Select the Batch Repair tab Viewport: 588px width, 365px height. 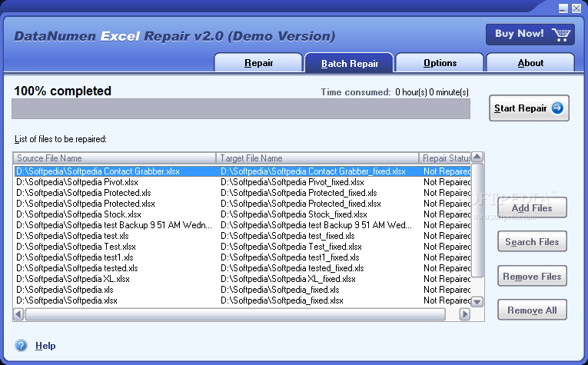[349, 63]
